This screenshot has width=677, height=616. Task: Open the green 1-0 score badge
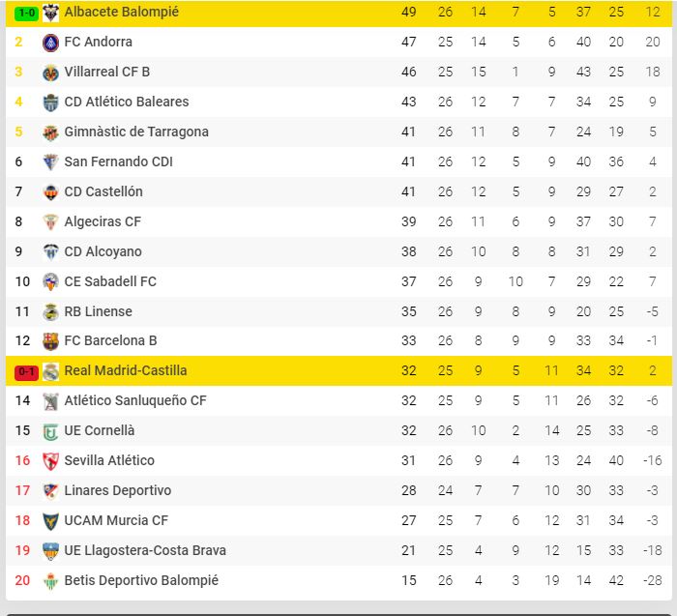click(x=25, y=13)
